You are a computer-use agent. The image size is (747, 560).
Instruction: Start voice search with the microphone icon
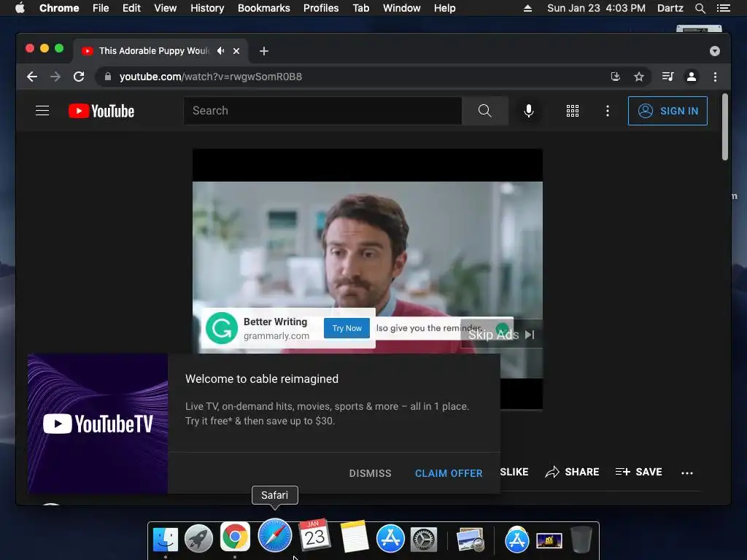pos(528,111)
